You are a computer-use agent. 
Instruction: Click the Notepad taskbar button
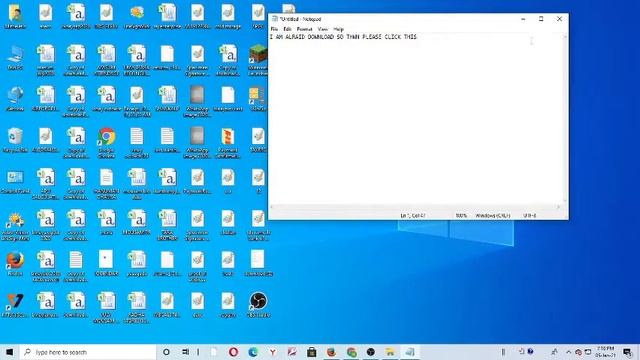[410, 352]
